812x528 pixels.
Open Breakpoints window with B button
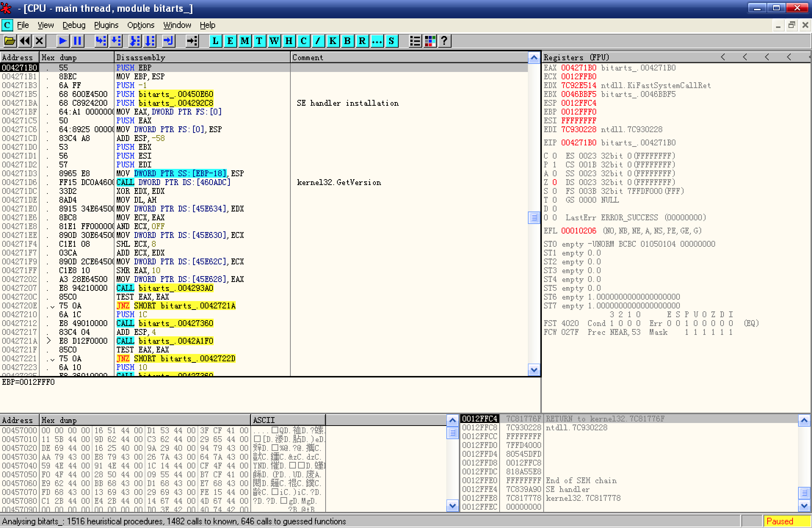pyautogui.click(x=347, y=41)
